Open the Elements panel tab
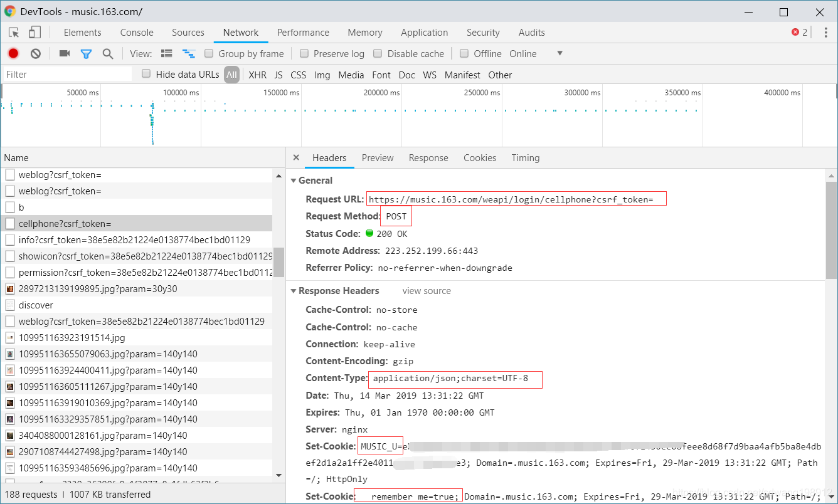The width and height of the screenshot is (838, 504). click(82, 33)
